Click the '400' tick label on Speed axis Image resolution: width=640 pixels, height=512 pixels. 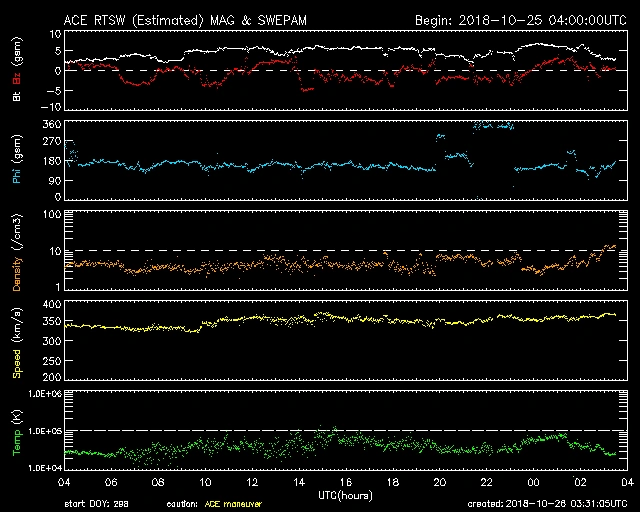[52, 305]
